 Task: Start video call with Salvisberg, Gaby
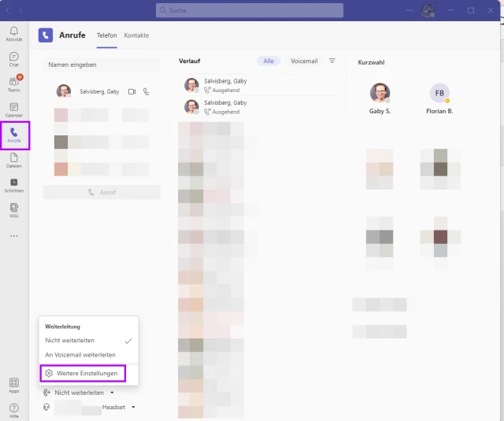pyautogui.click(x=132, y=92)
